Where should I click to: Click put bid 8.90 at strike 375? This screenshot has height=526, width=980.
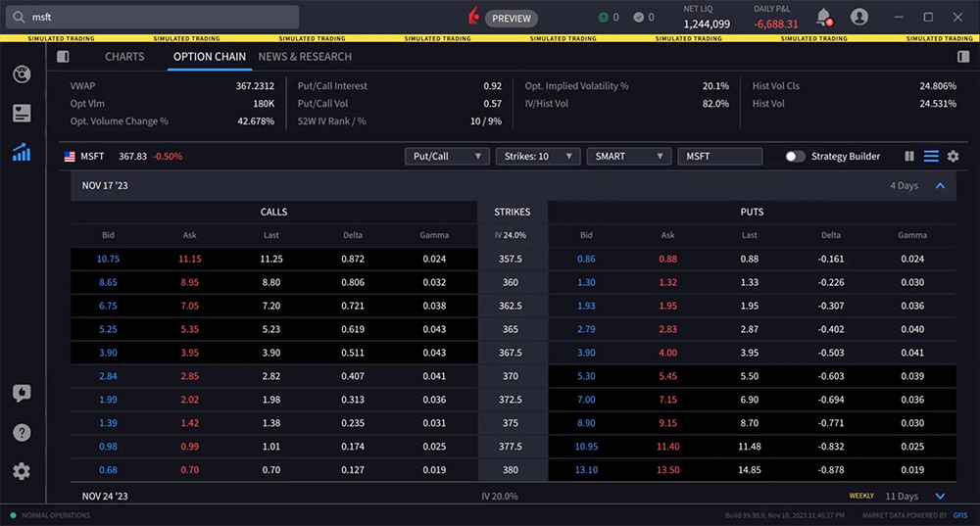(586, 423)
